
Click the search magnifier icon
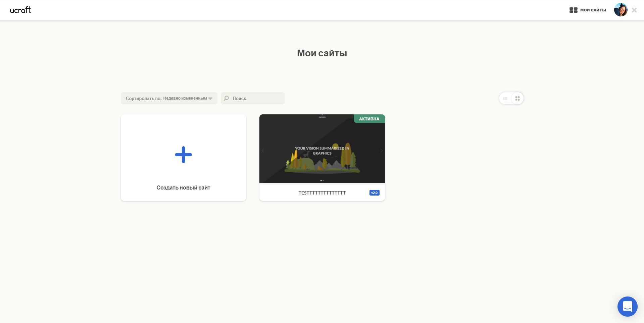[227, 98]
